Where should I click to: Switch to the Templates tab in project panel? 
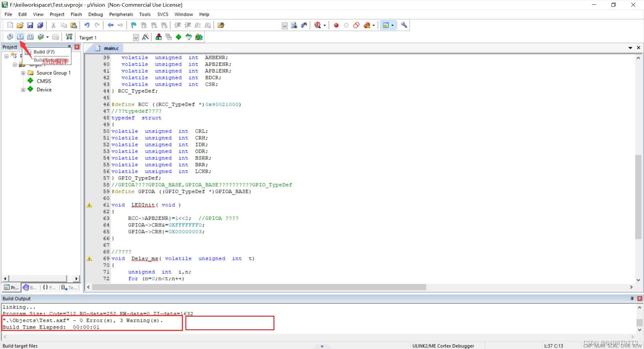69,287
